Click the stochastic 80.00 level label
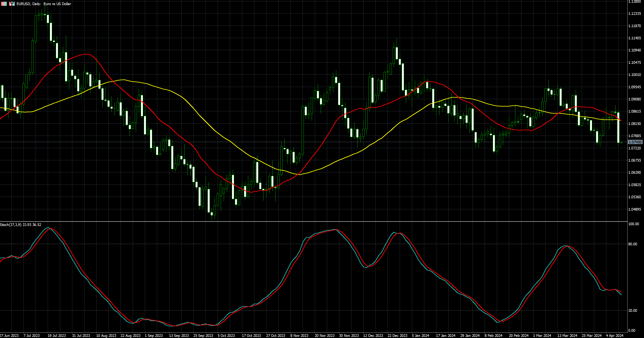The image size is (644, 338). 632,244
